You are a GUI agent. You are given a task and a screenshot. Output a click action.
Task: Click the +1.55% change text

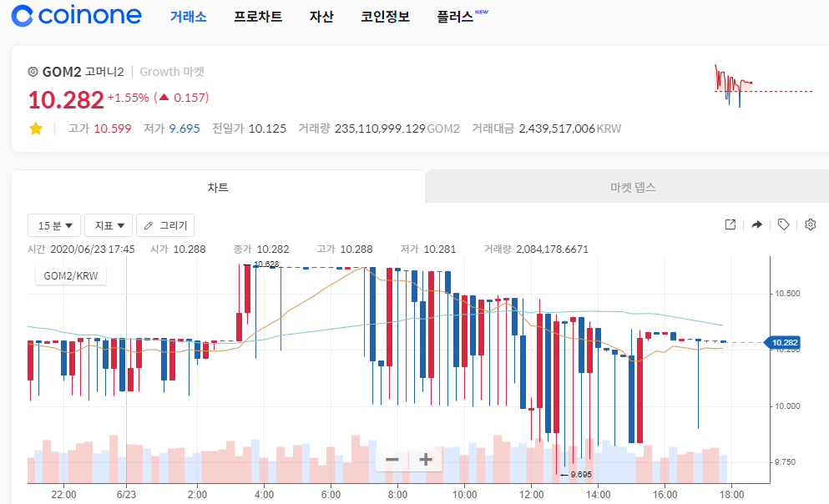[128, 98]
